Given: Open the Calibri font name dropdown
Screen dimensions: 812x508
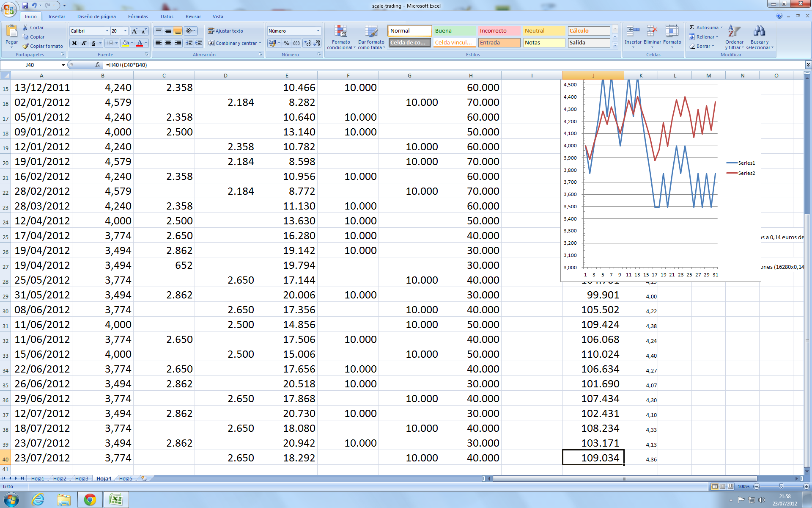Looking at the screenshot, I should pyautogui.click(x=107, y=31).
